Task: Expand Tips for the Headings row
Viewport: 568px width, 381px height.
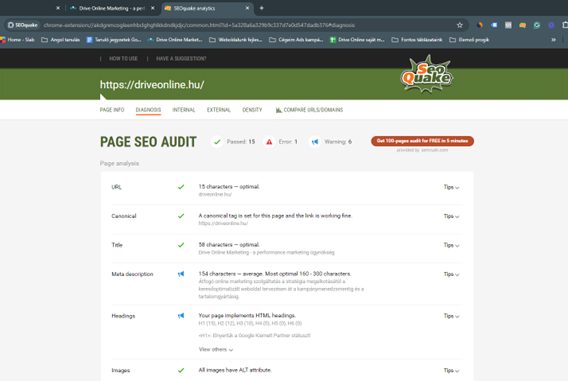Action: point(451,316)
